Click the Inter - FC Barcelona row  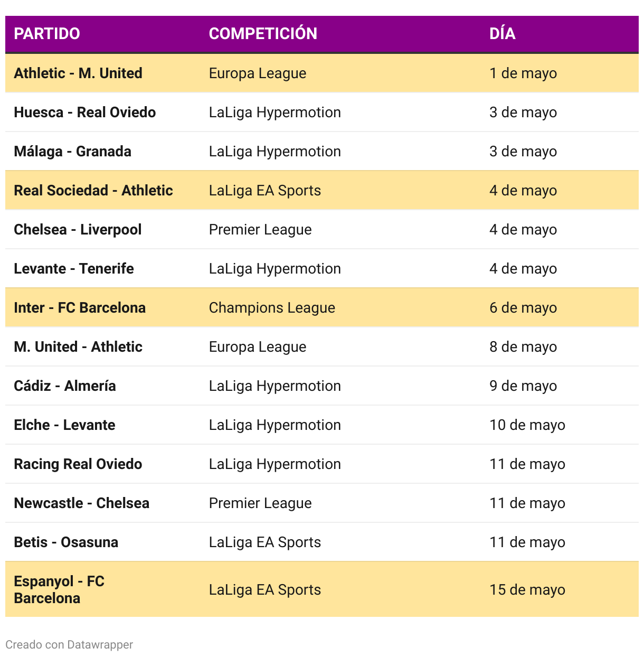tap(322, 307)
